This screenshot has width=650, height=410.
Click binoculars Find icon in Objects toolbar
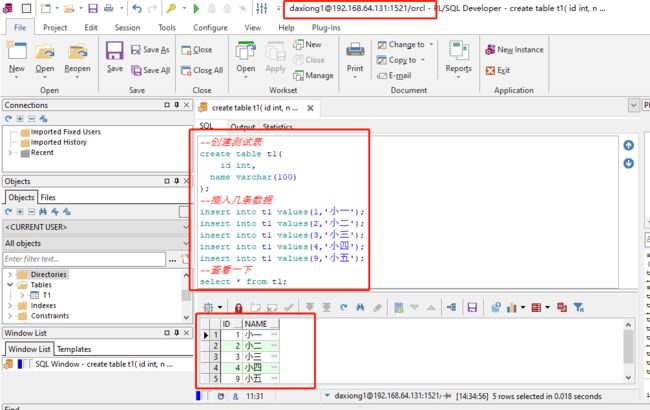tap(43, 212)
